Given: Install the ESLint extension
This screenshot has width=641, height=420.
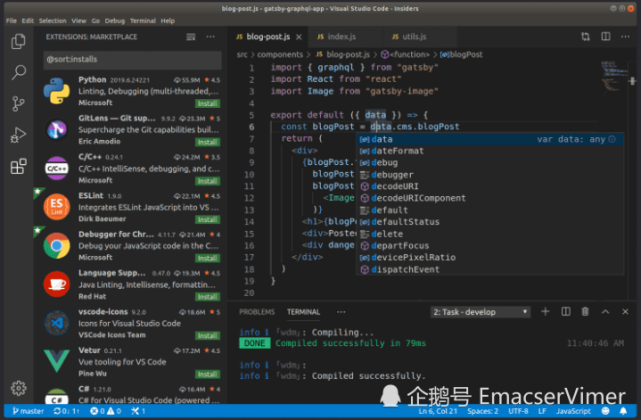Looking at the screenshot, I should tap(208, 220).
